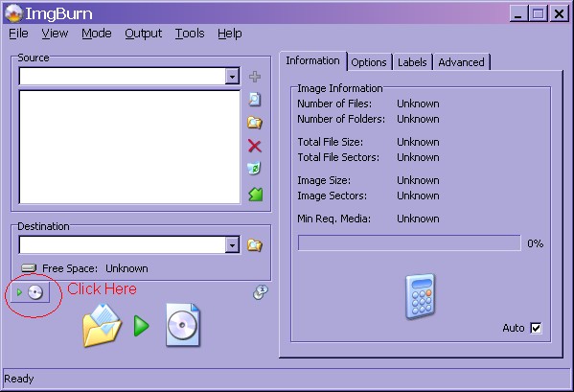The width and height of the screenshot is (574, 392).
Task: Click inside the Source file list box
Action: 129,147
